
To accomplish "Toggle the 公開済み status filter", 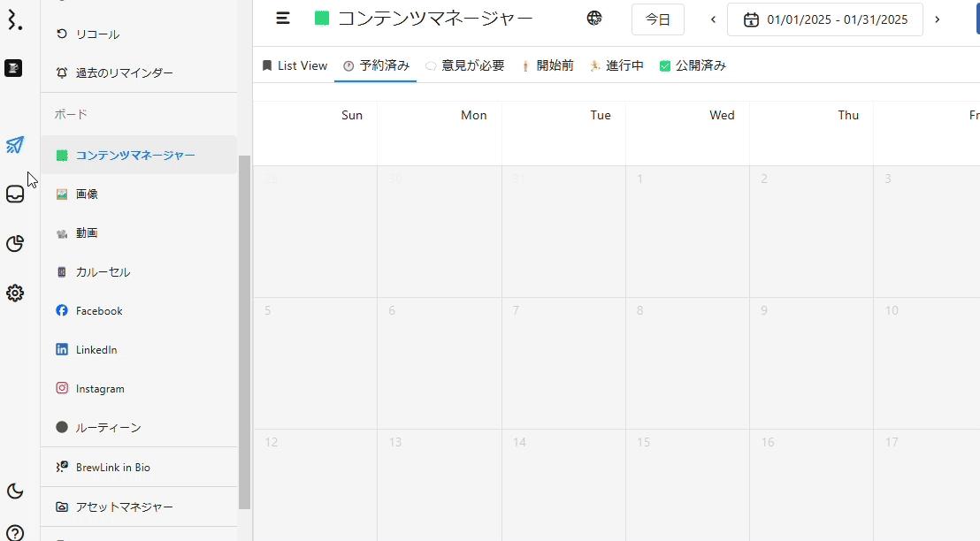I will tap(693, 66).
